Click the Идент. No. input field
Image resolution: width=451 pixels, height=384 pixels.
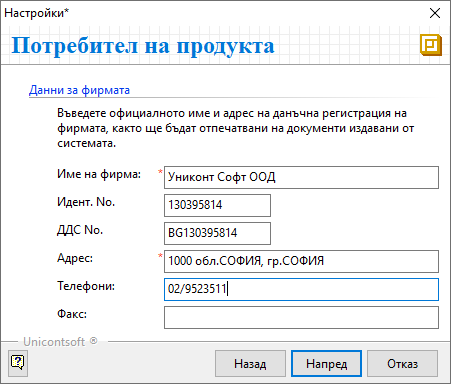pyautogui.click(x=217, y=205)
